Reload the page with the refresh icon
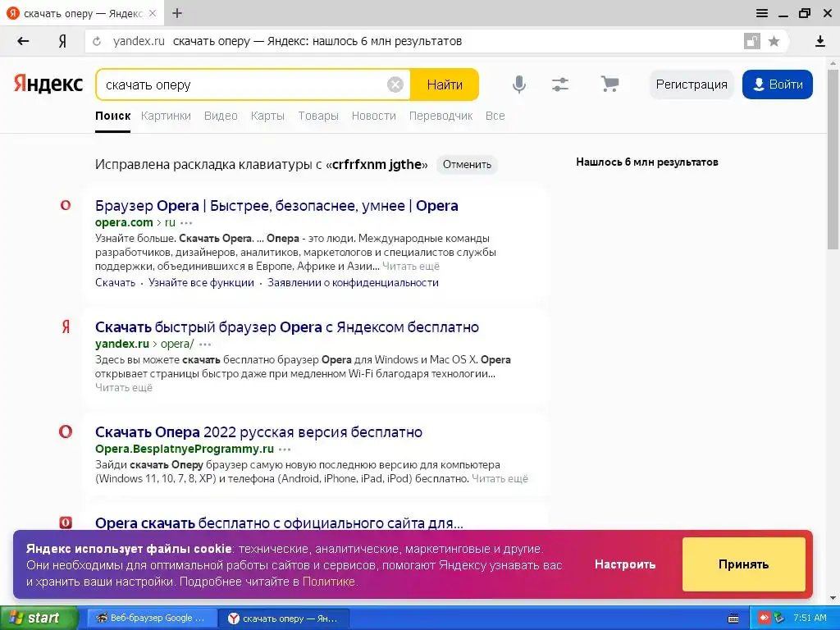The image size is (840, 630). (x=97, y=41)
